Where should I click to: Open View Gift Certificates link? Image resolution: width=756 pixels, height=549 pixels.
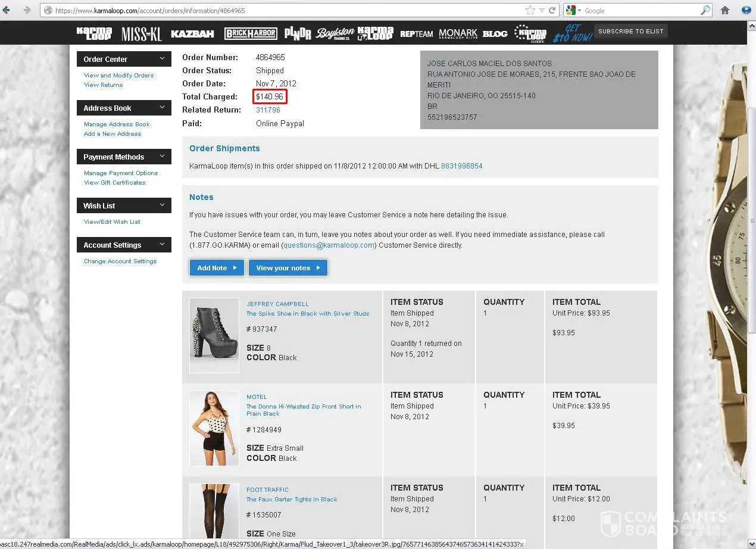[x=114, y=183]
